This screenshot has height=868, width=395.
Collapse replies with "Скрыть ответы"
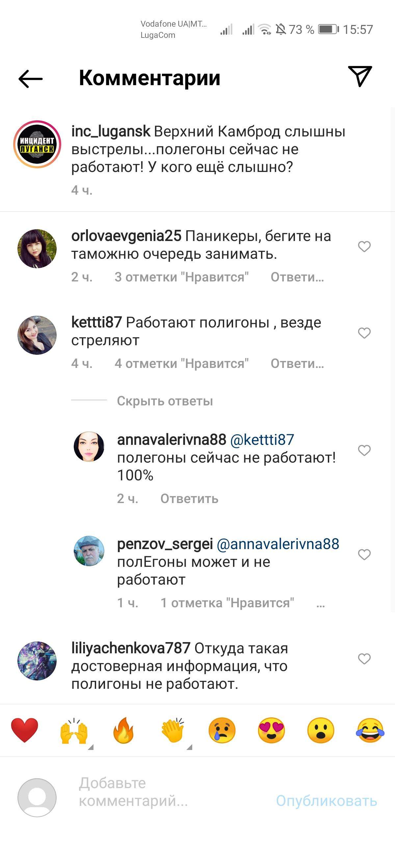coord(164,402)
